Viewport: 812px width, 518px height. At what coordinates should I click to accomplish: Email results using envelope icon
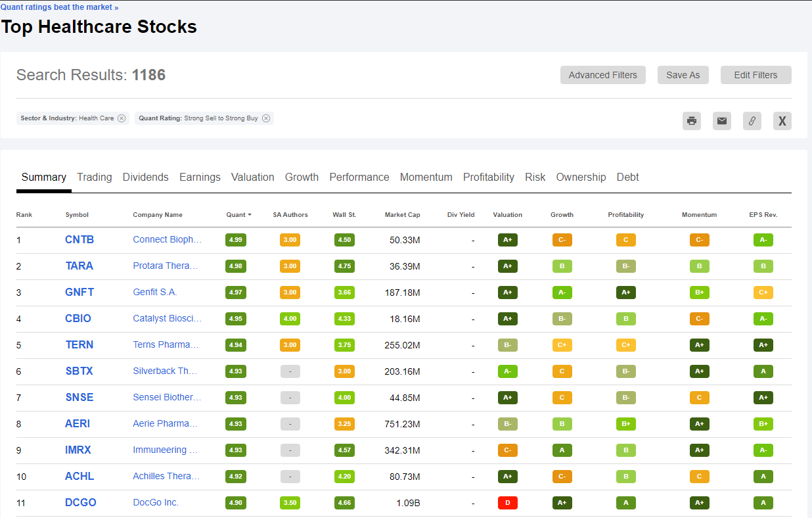pyautogui.click(x=722, y=121)
